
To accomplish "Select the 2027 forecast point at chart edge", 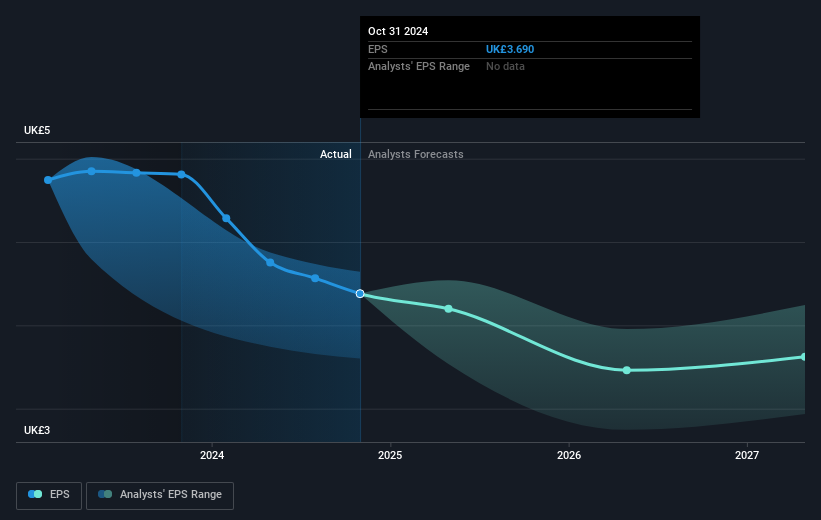I will tap(803, 357).
